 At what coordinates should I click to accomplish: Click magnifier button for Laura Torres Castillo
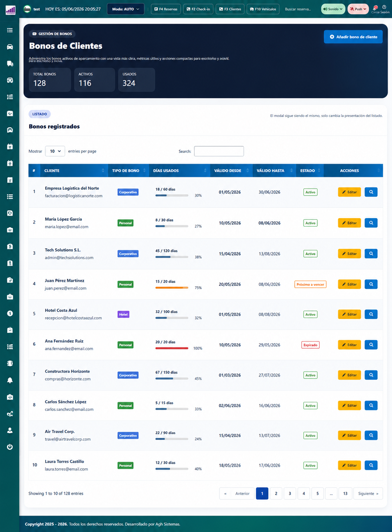tap(371, 465)
